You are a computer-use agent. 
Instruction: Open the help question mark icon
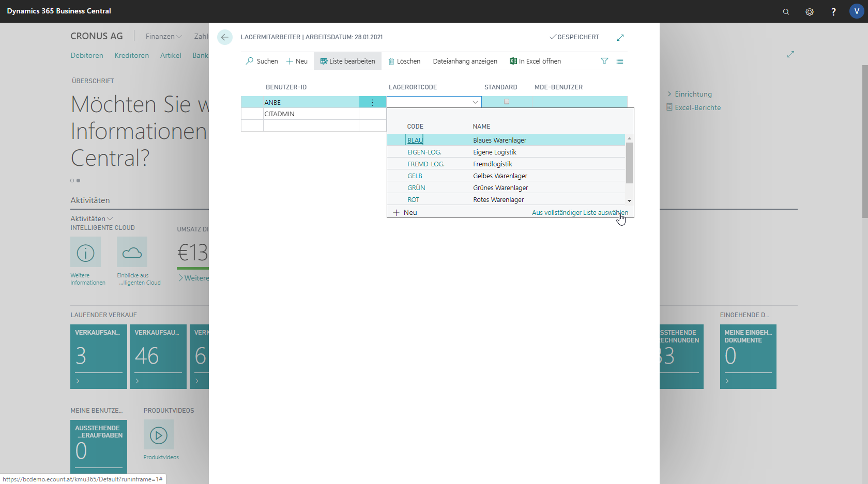pyautogui.click(x=833, y=11)
